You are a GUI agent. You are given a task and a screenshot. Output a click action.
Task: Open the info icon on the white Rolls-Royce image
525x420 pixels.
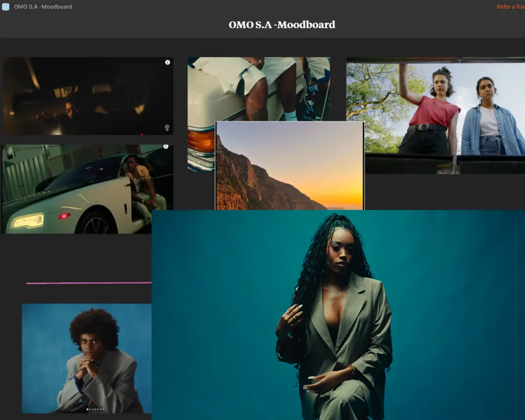point(166,146)
